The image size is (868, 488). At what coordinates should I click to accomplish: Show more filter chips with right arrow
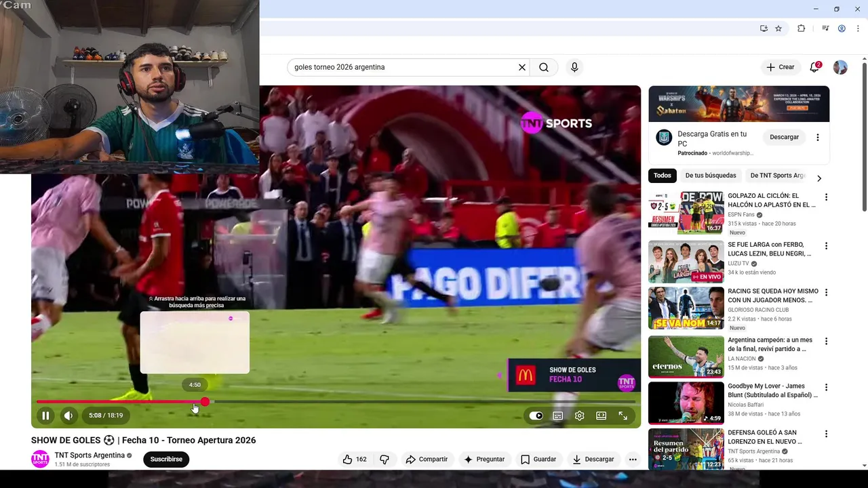pos(819,178)
